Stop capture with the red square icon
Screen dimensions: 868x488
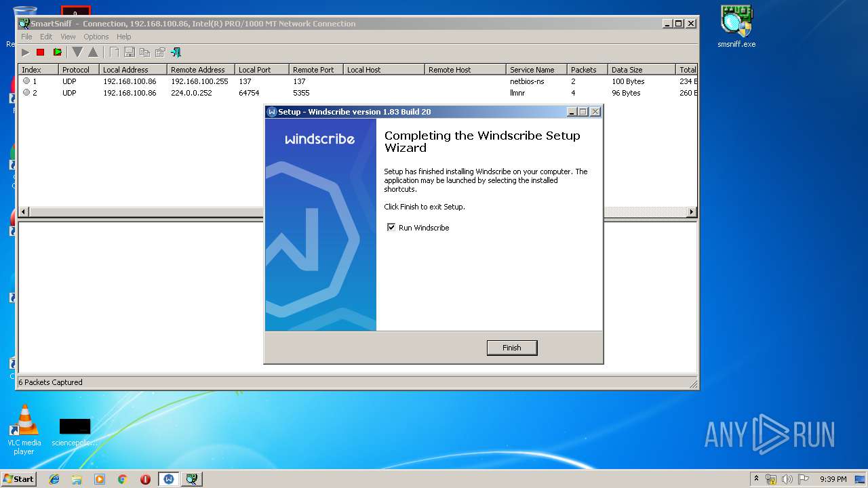click(x=40, y=52)
